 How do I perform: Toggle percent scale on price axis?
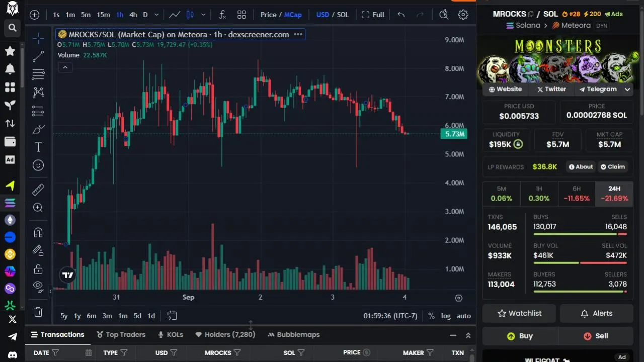pyautogui.click(x=431, y=316)
